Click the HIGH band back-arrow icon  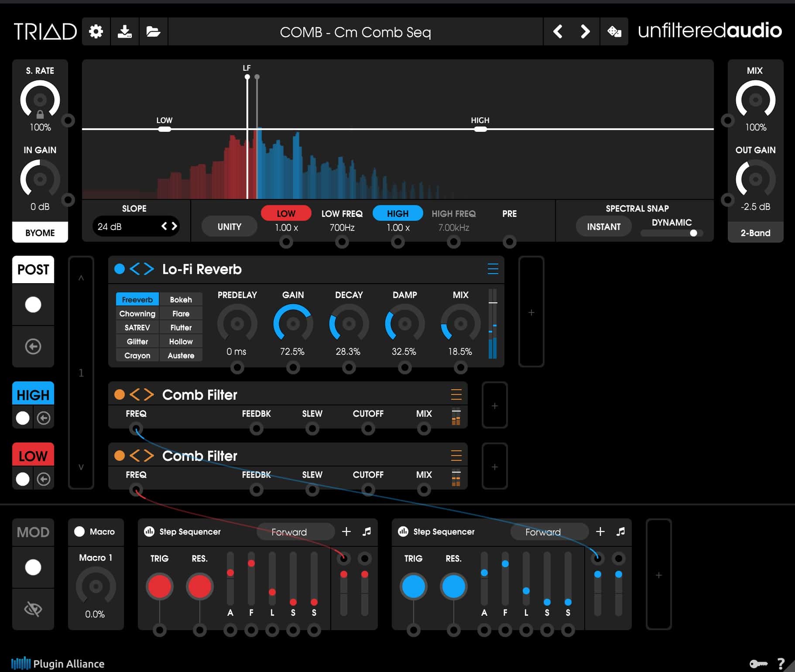[x=44, y=418]
